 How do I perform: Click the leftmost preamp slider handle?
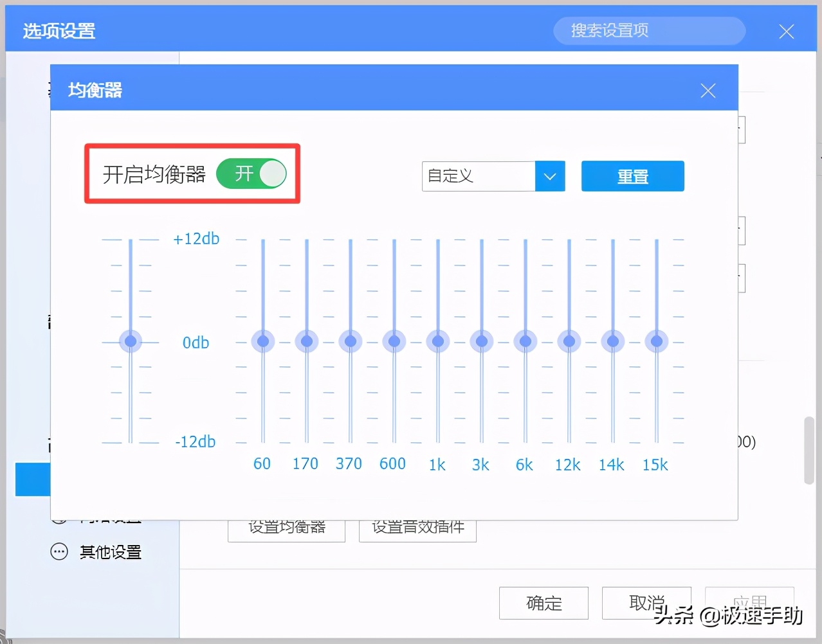point(131,341)
